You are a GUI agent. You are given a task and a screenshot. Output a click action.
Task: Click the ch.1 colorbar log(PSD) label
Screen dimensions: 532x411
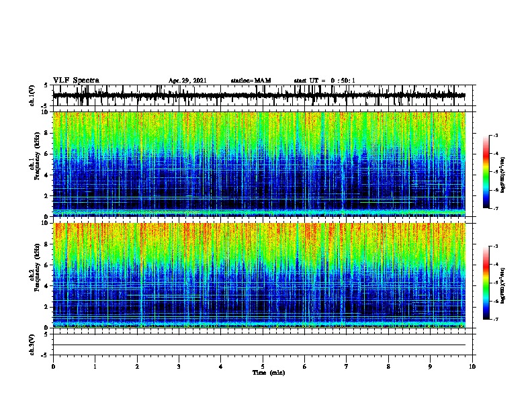pyautogui.click(x=502, y=175)
